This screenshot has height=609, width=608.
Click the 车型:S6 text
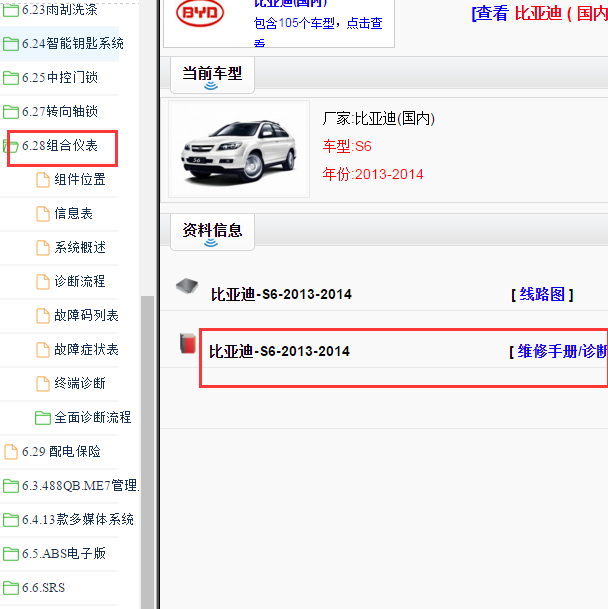347,146
